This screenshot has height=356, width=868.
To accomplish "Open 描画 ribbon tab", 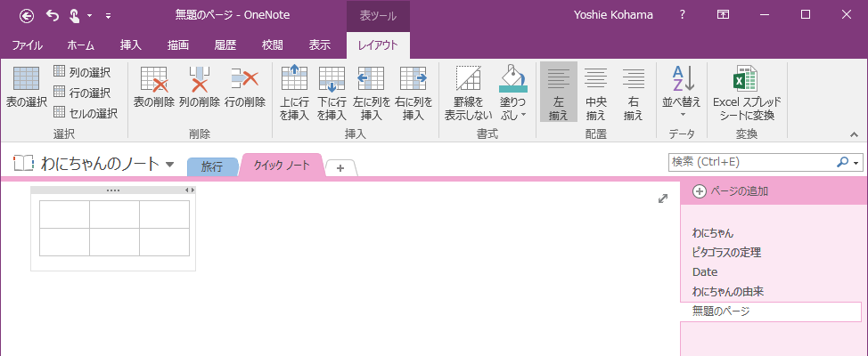I will [178, 46].
